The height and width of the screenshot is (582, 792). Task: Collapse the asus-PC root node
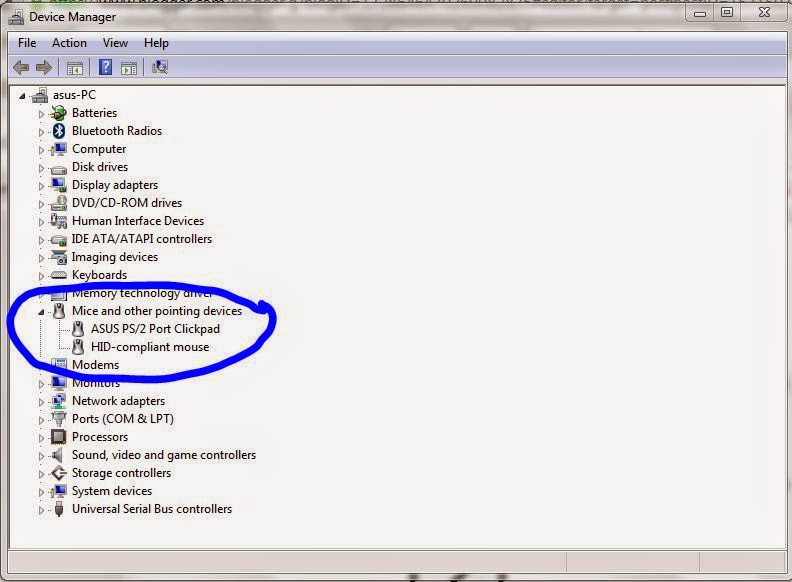click(x=22, y=95)
